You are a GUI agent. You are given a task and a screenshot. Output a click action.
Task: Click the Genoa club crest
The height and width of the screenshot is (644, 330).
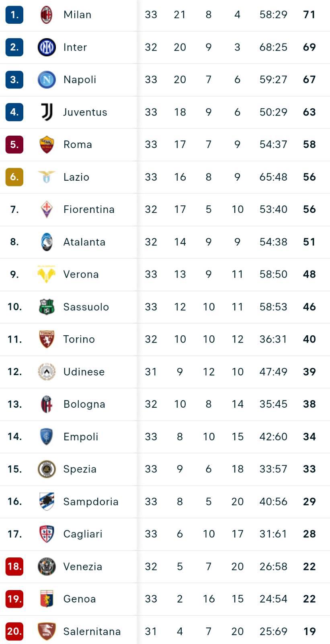[47, 599]
